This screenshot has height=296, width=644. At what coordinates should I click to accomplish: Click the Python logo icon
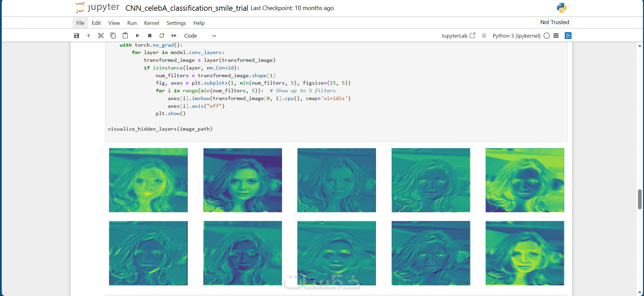pyautogui.click(x=562, y=8)
